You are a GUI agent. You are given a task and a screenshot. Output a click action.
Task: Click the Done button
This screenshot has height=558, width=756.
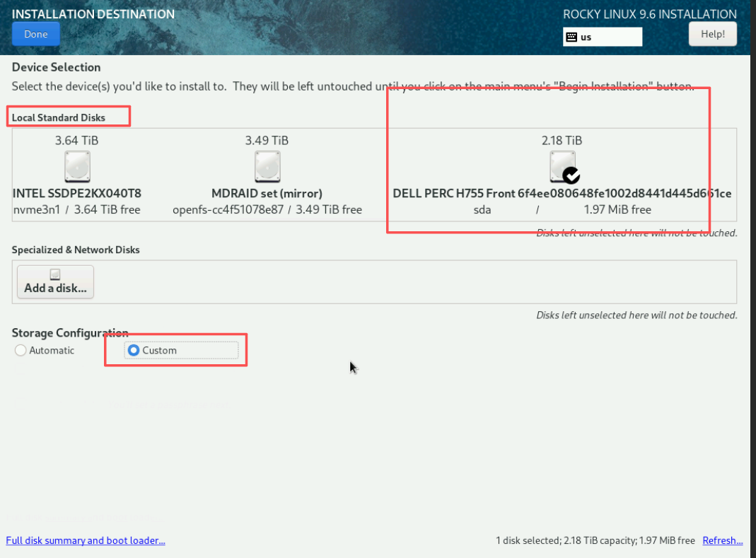coord(36,34)
